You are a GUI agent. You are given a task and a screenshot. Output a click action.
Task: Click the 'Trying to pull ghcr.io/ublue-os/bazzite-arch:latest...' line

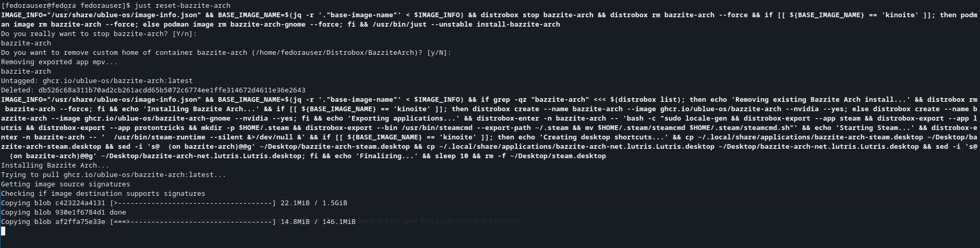[x=114, y=175]
